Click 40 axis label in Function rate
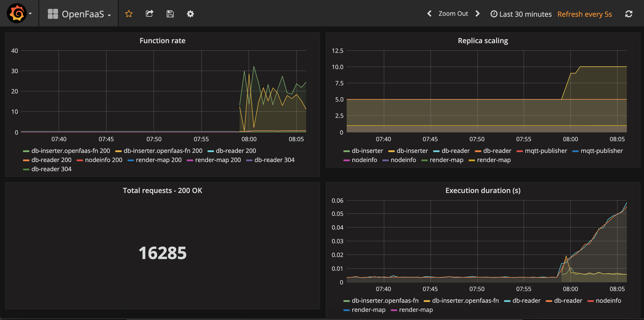644x320 pixels. pyautogui.click(x=14, y=51)
